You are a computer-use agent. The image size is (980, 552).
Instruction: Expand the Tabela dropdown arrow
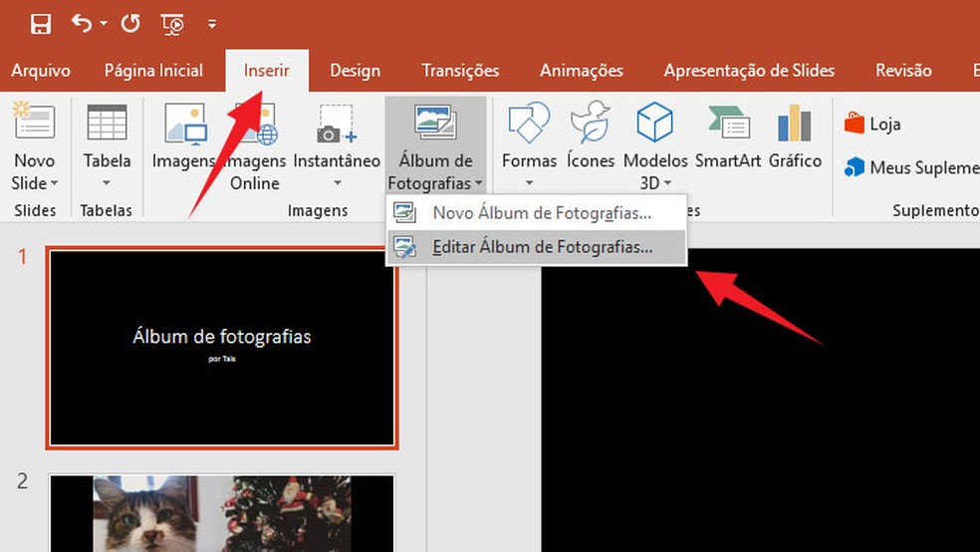[107, 183]
